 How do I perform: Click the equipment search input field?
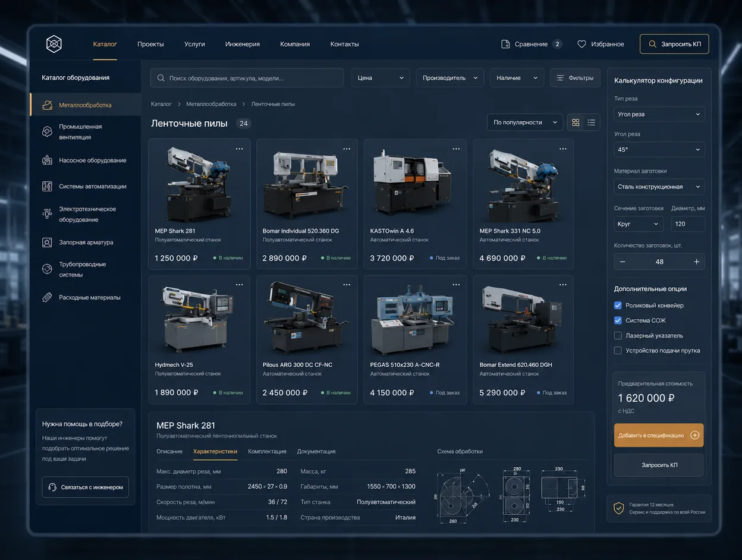click(247, 78)
